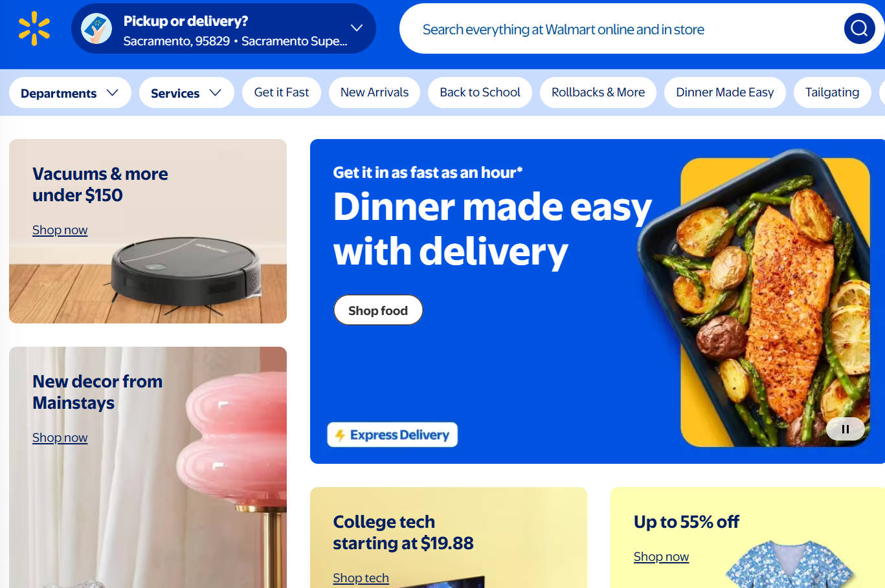Click the Shop food button
Image resolution: width=885 pixels, height=588 pixels.
point(378,310)
